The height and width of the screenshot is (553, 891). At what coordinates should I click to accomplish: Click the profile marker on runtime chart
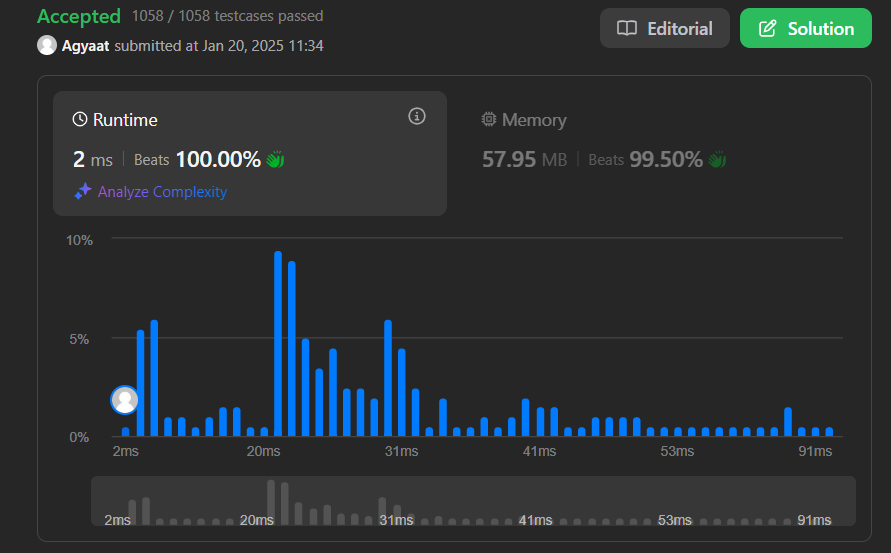coord(125,400)
